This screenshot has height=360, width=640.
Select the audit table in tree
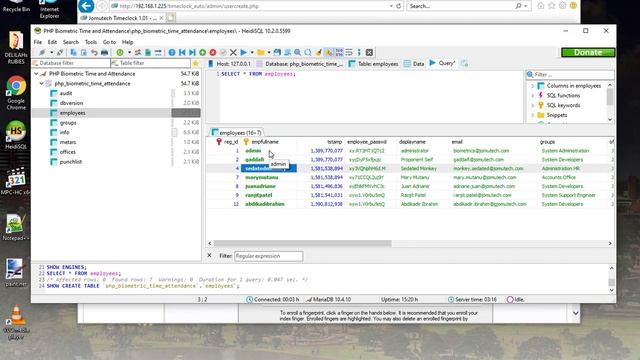click(x=66, y=93)
